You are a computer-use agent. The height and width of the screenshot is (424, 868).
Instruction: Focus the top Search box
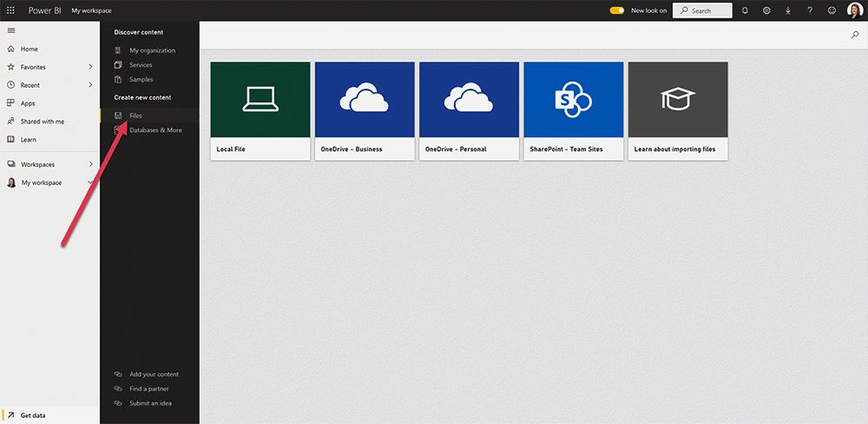point(702,10)
